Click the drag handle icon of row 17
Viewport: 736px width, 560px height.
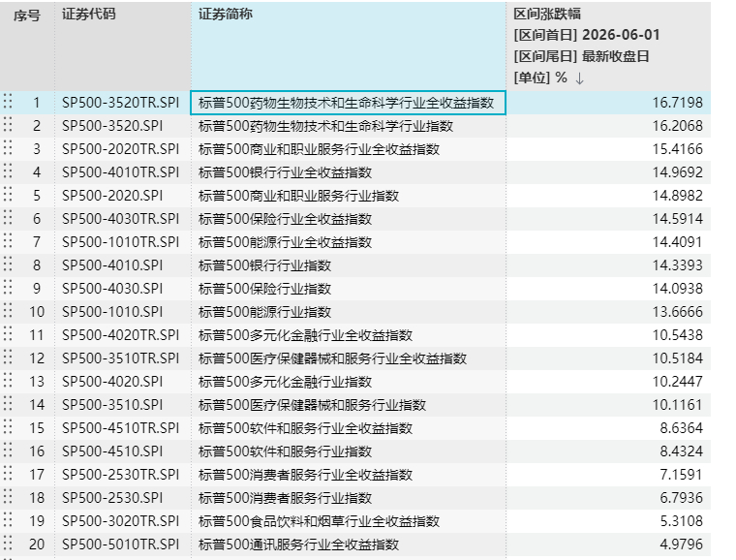[x=8, y=474]
